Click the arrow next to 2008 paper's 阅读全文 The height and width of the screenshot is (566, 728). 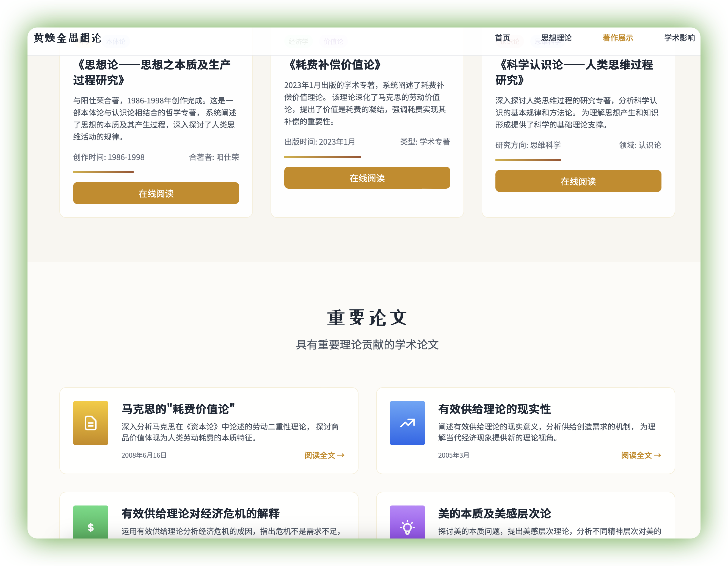[x=341, y=455]
